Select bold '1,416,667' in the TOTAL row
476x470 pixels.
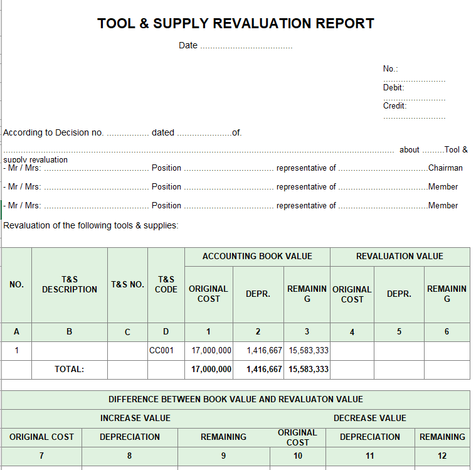(258, 370)
